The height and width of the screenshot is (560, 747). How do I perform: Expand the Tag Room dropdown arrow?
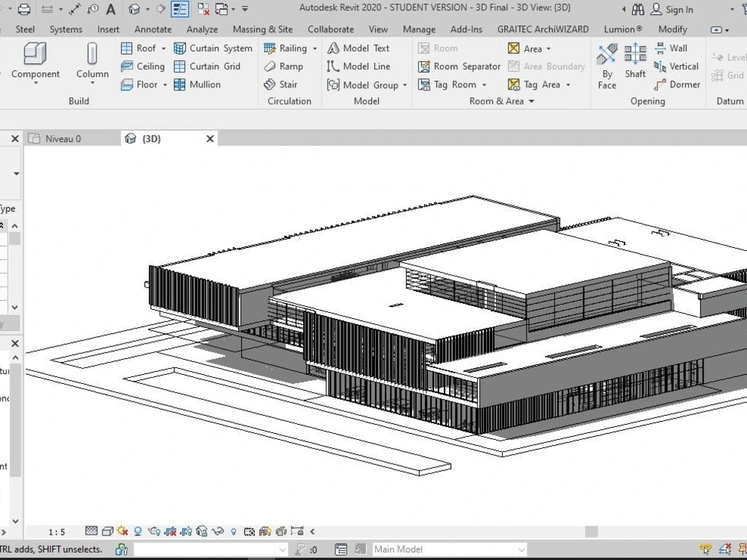pyautogui.click(x=484, y=85)
